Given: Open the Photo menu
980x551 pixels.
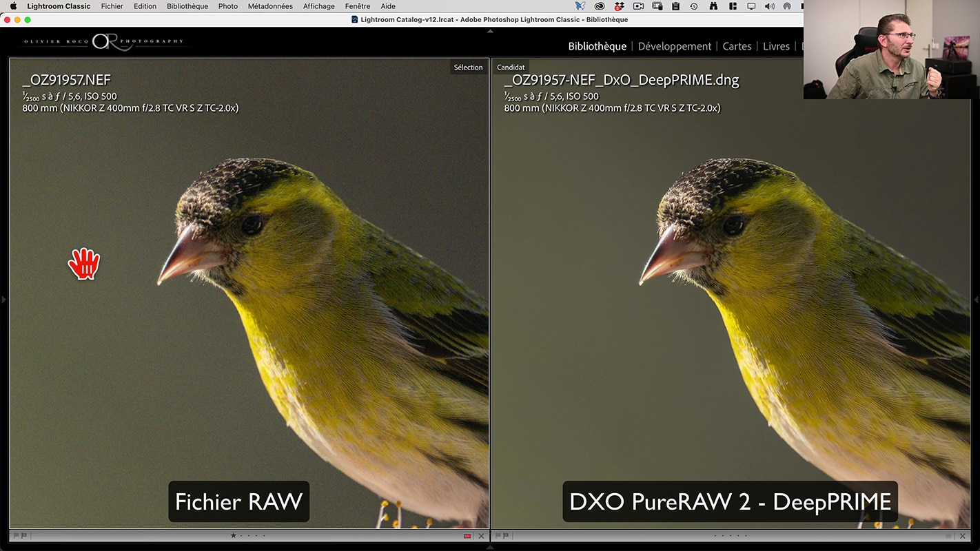Looking at the screenshot, I should (x=228, y=6).
